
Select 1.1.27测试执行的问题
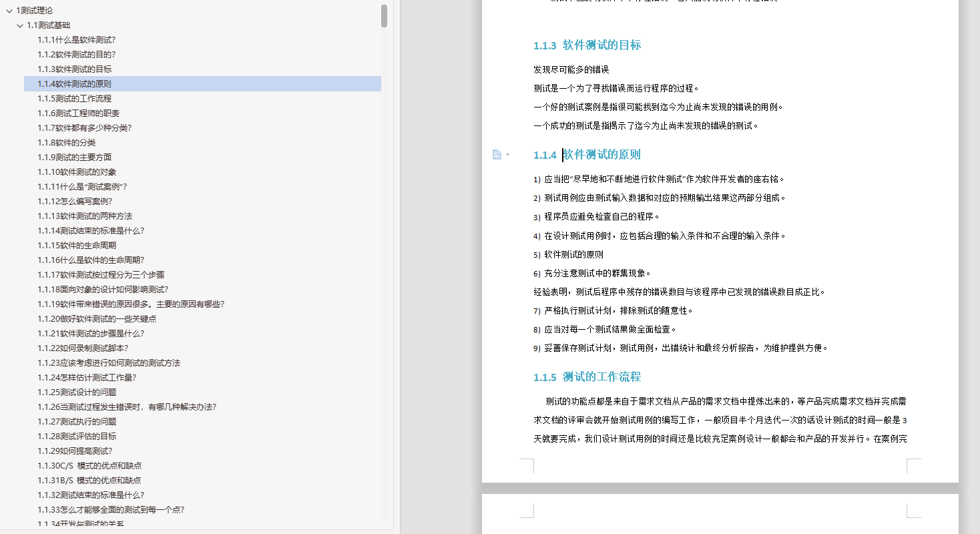[x=77, y=422]
